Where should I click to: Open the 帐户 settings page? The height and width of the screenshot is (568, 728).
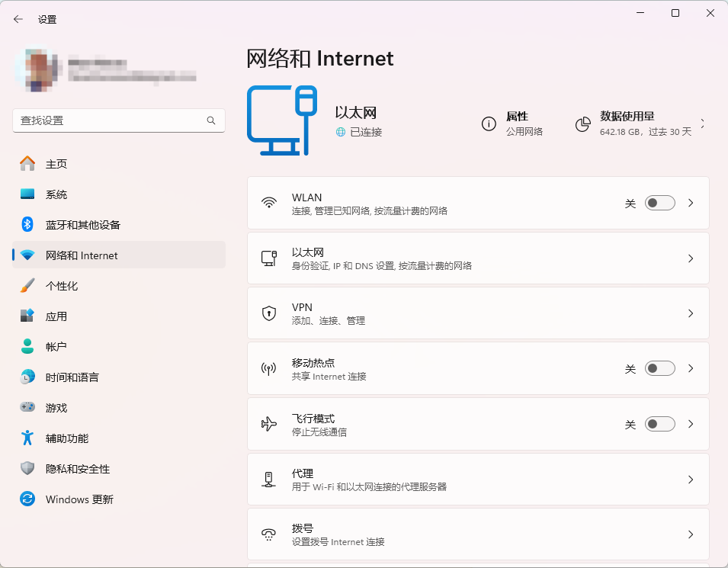tap(119, 346)
